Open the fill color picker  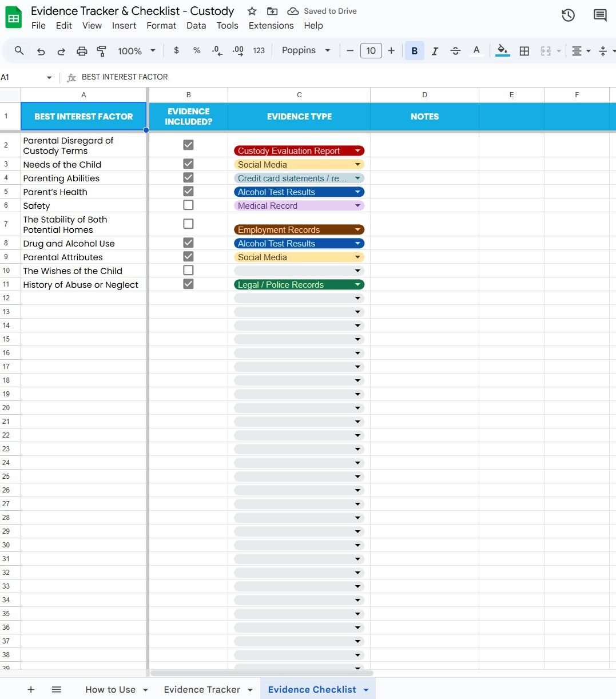point(502,51)
